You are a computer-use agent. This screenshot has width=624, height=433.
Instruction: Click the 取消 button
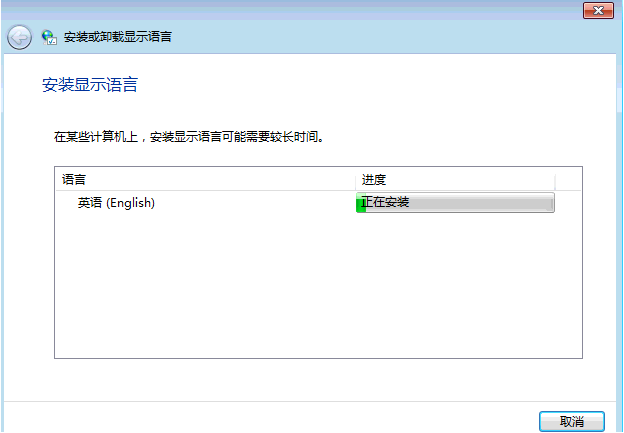click(571, 421)
